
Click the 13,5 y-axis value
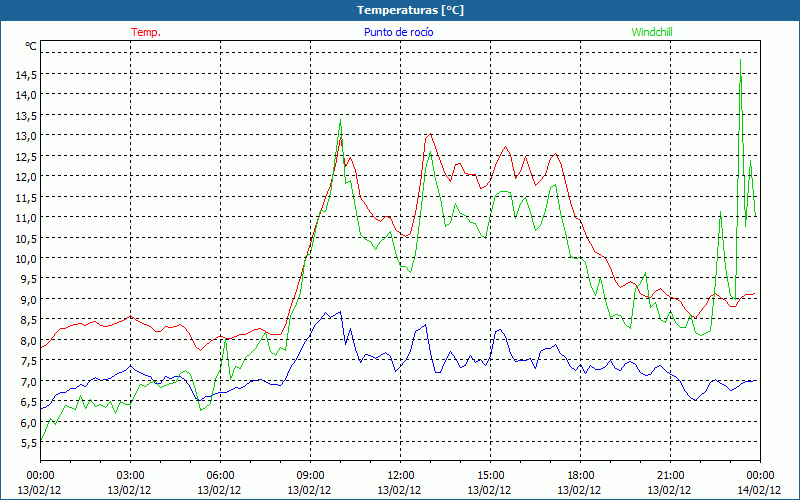click(26, 115)
